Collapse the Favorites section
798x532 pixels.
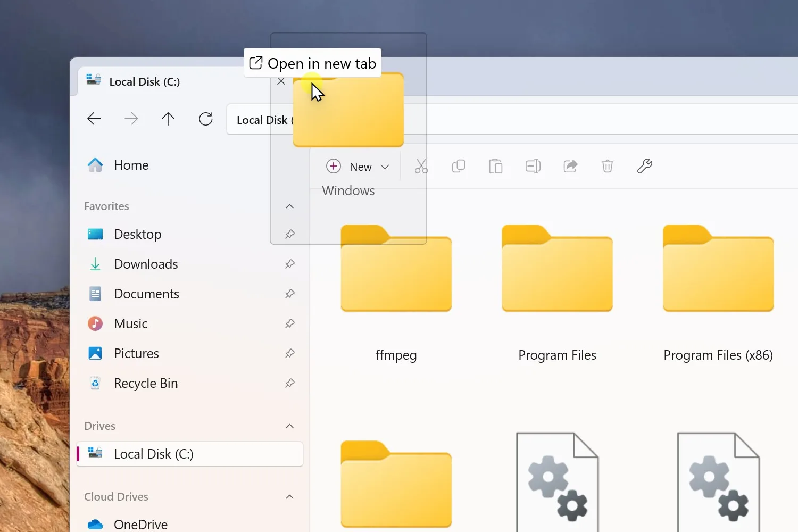pyautogui.click(x=290, y=206)
